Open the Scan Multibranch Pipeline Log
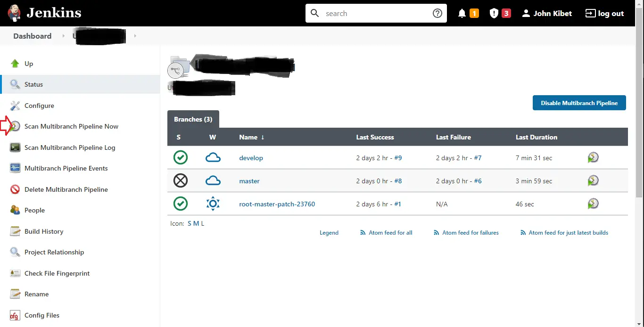 69,147
